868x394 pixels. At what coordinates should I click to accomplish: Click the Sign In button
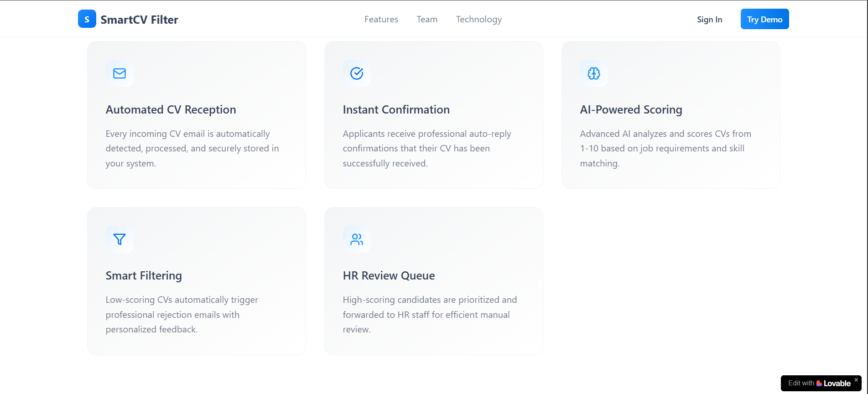click(x=709, y=19)
